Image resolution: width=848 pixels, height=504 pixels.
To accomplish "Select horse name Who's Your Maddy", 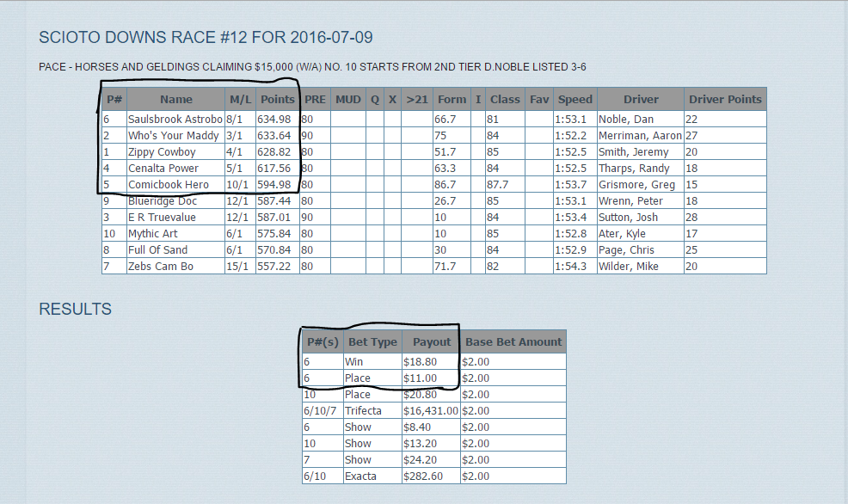I will tap(174, 135).
